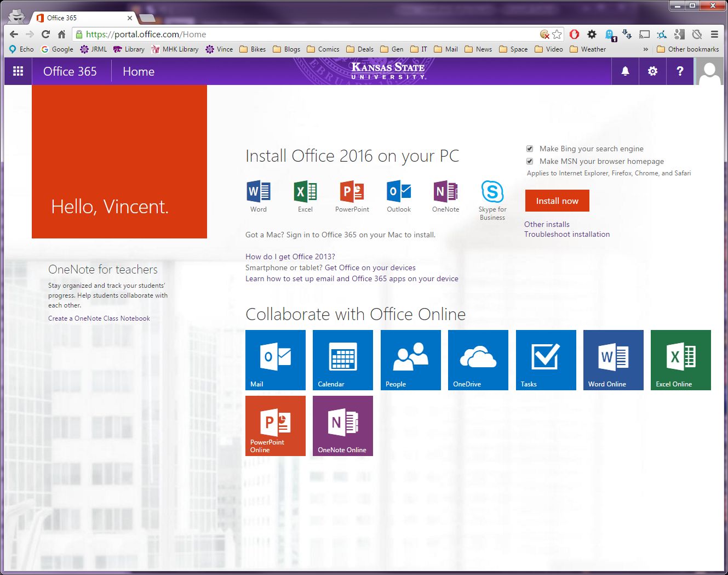Open the News bookmark folder
This screenshot has height=575, width=728.
[x=478, y=49]
